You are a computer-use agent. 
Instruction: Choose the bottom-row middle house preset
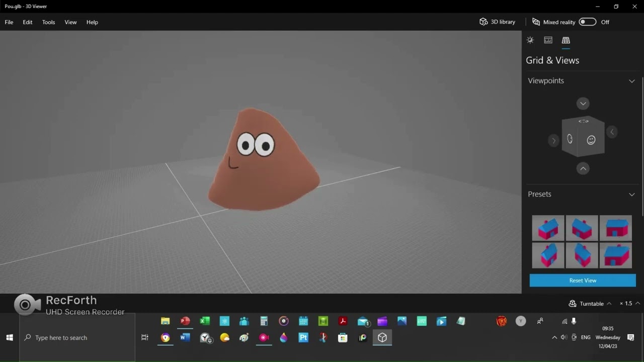[582, 255]
